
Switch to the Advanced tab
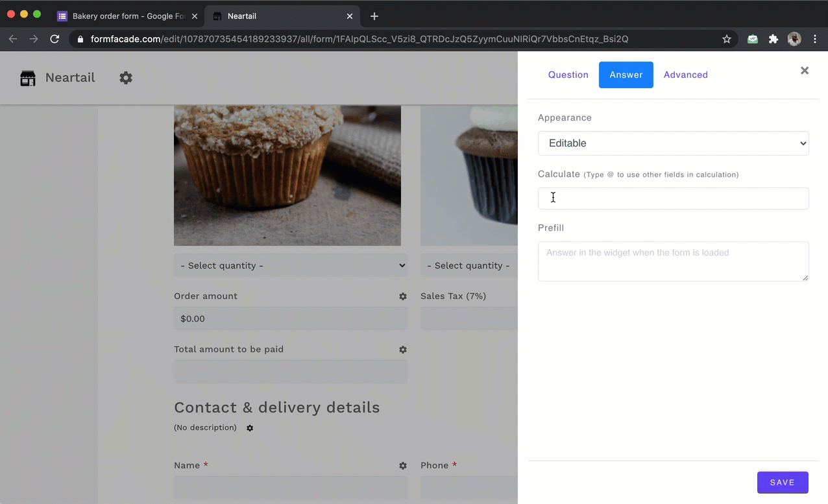[685, 75]
